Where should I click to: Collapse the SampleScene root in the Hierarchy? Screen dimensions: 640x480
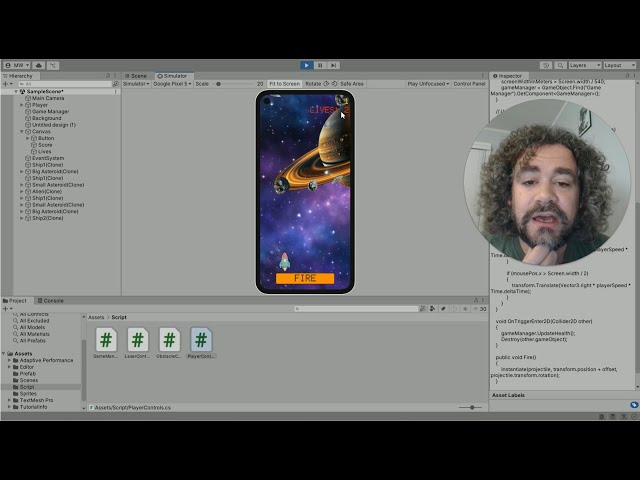pyautogui.click(x=16, y=91)
